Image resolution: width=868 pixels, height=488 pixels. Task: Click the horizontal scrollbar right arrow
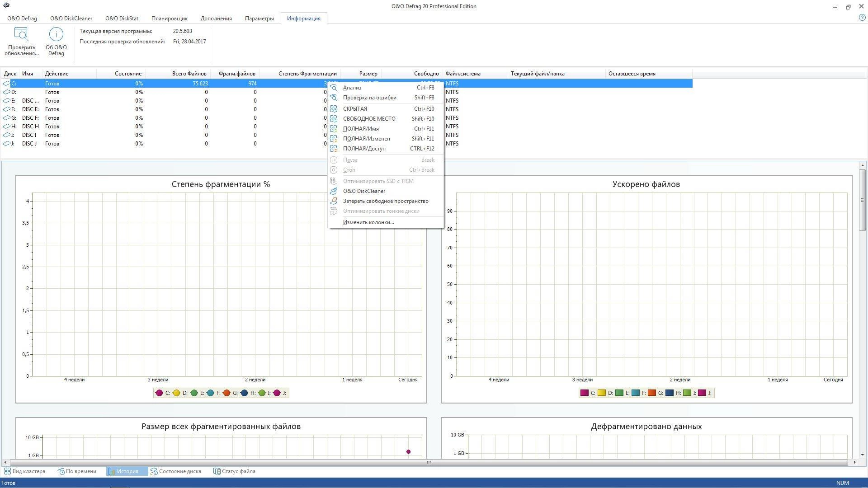pyautogui.click(x=854, y=462)
